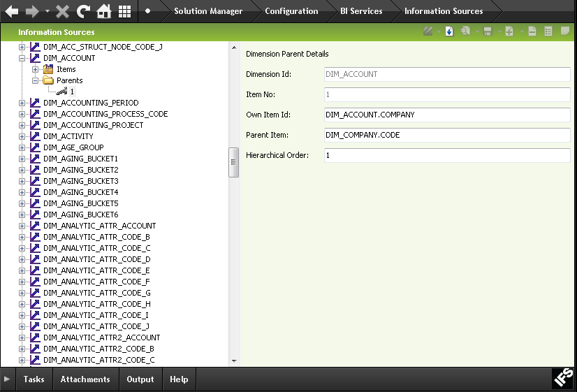
Task: Expand the DIM_ACTIVITY tree node
Action: pos(22,136)
